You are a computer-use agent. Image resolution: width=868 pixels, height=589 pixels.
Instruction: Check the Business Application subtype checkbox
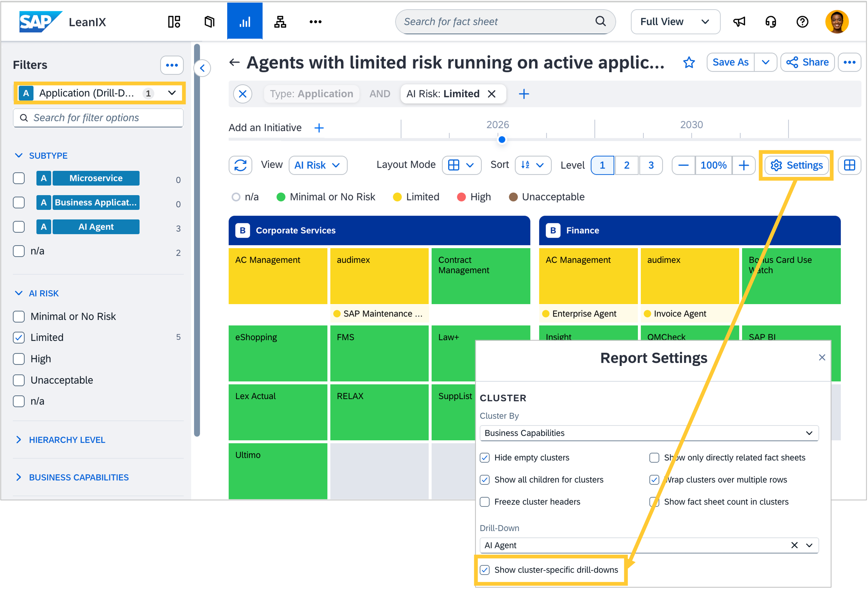click(19, 203)
